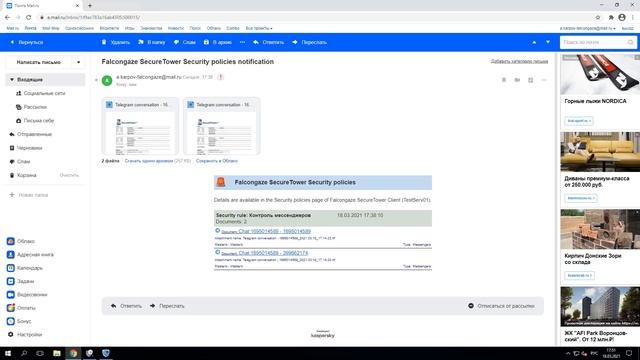Open Одноклассники in the portal bar

[79, 28]
